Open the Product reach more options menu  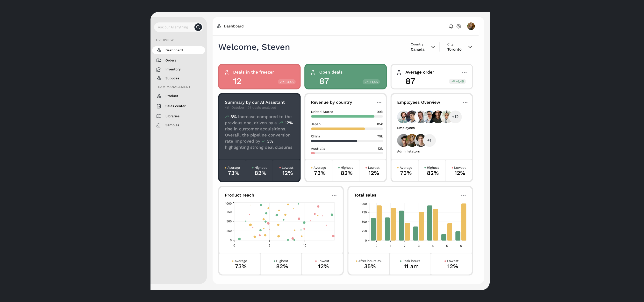(x=335, y=195)
